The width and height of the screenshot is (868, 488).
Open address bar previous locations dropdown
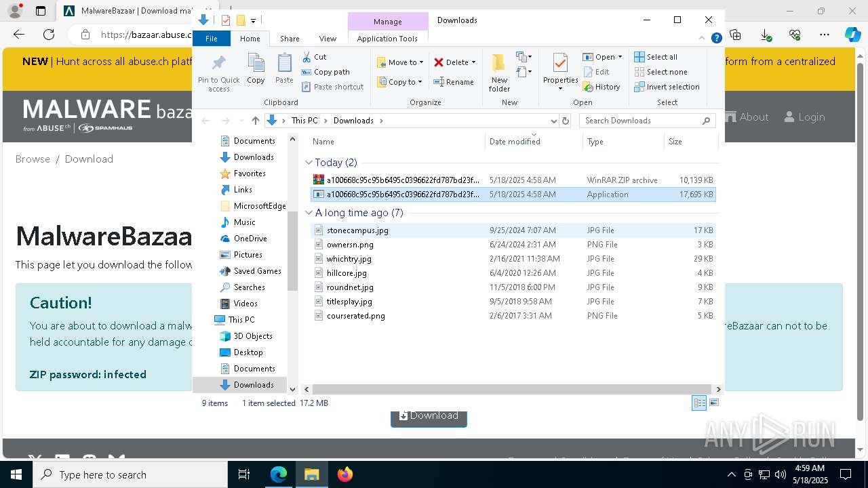553,121
